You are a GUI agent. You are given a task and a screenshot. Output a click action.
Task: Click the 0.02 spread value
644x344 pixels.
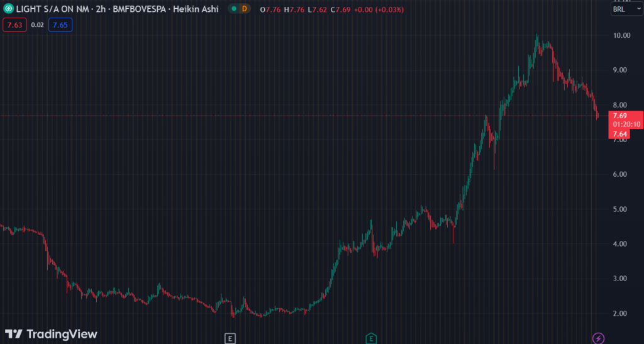(37, 25)
